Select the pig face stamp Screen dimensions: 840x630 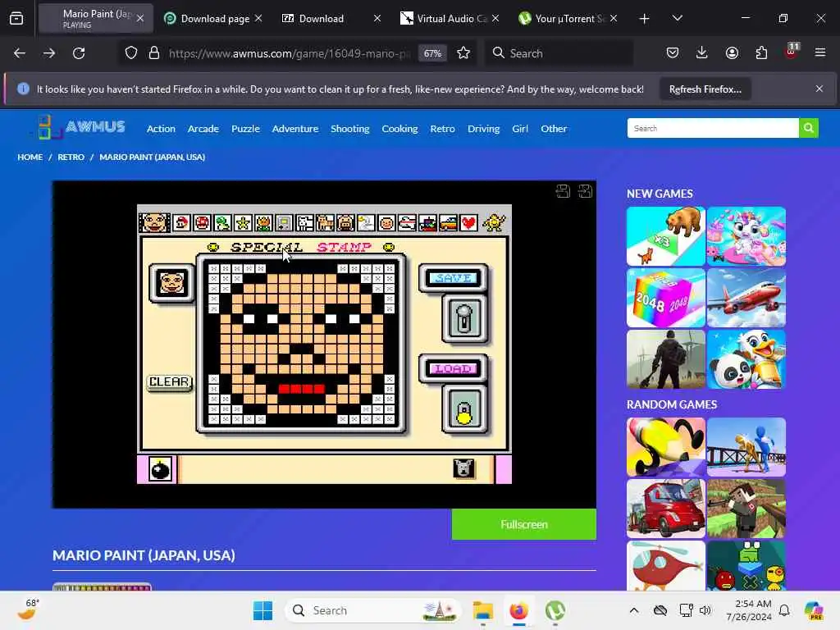(345, 222)
